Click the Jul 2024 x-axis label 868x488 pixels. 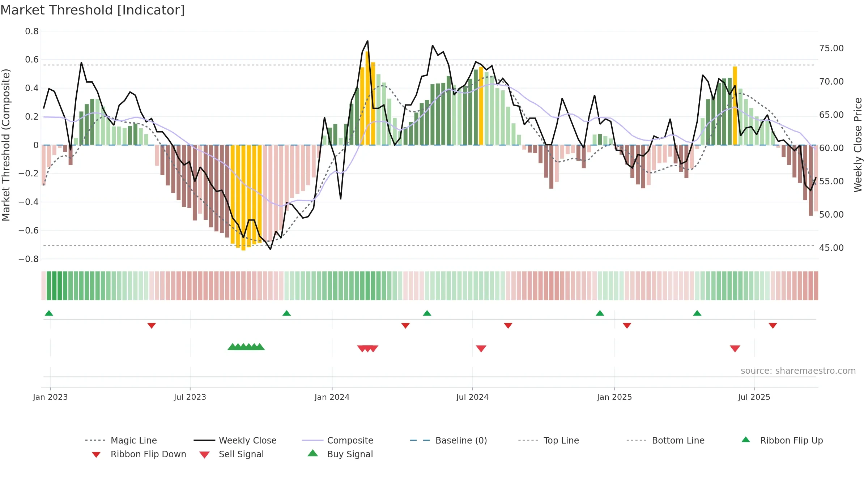[472, 397]
